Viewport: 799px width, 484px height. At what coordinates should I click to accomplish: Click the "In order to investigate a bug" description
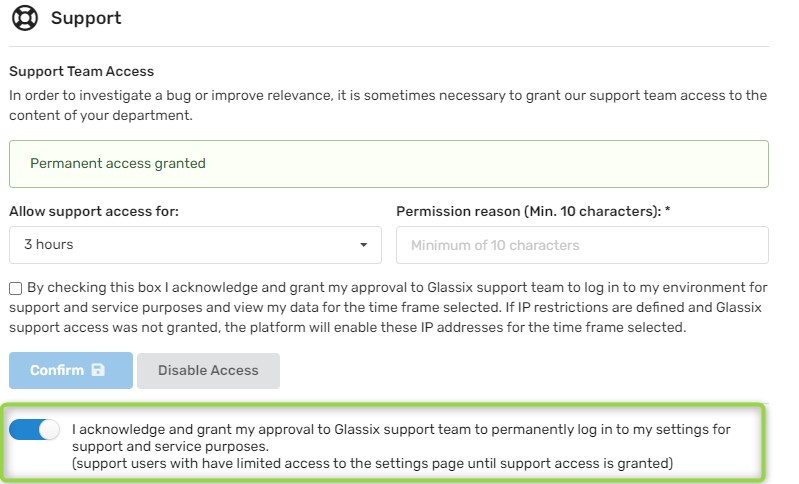point(388,105)
